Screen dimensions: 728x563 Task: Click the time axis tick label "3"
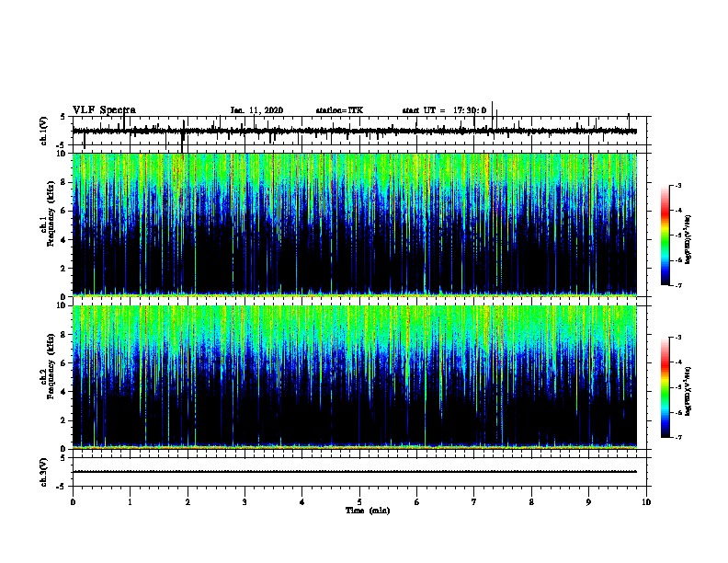point(245,502)
